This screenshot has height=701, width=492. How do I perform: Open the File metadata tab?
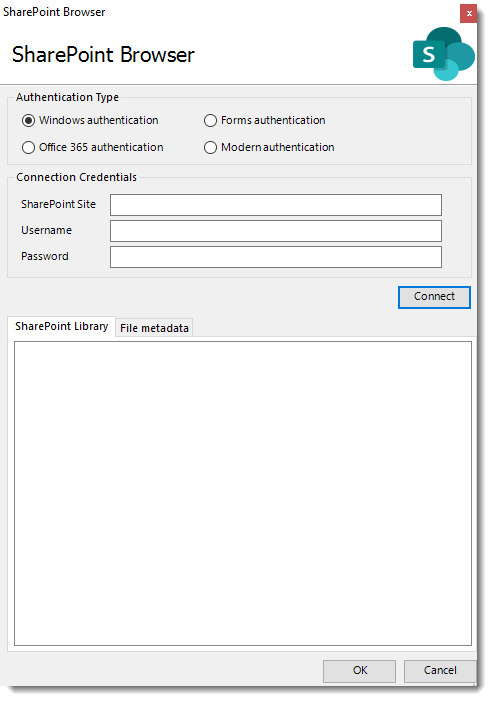tap(154, 328)
